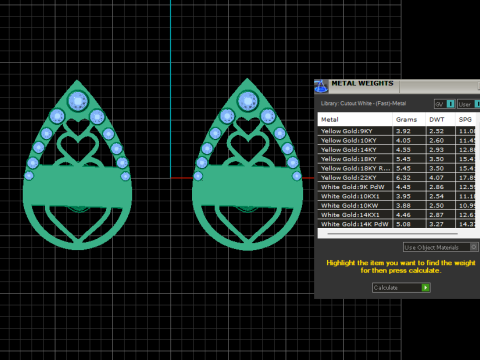The height and width of the screenshot is (360, 480).
Task: Toggle the User library switch
Action: pos(477,104)
